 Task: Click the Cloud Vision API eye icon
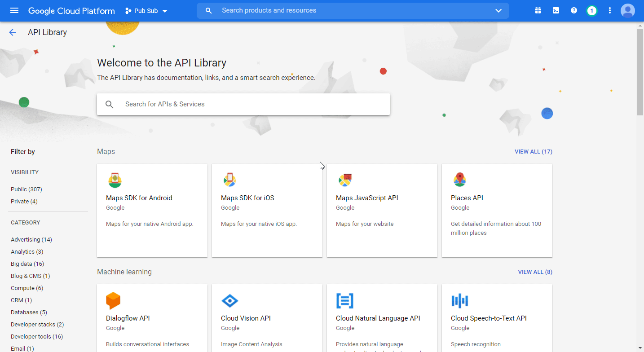click(230, 300)
